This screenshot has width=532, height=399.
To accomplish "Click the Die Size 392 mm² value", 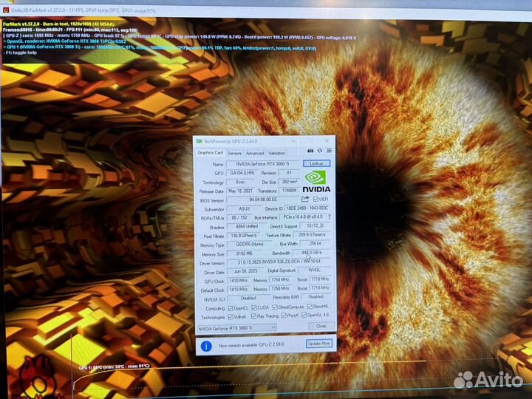I will coord(290,182).
